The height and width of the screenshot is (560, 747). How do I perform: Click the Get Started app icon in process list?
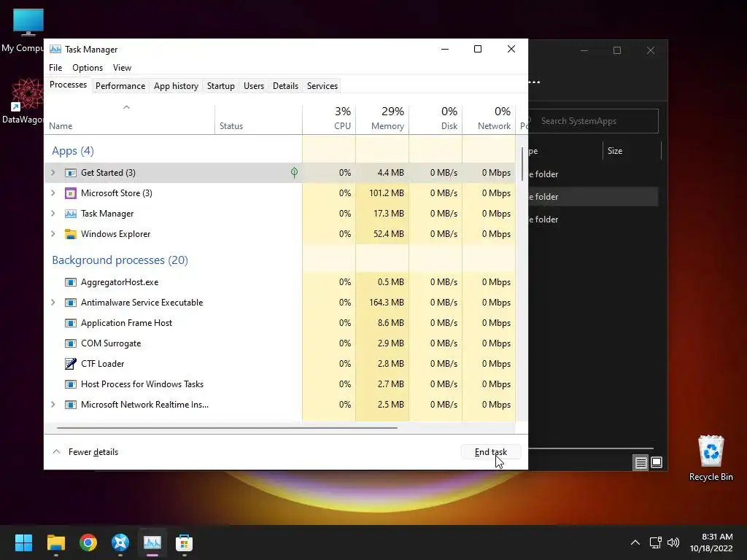(x=71, y=173)
